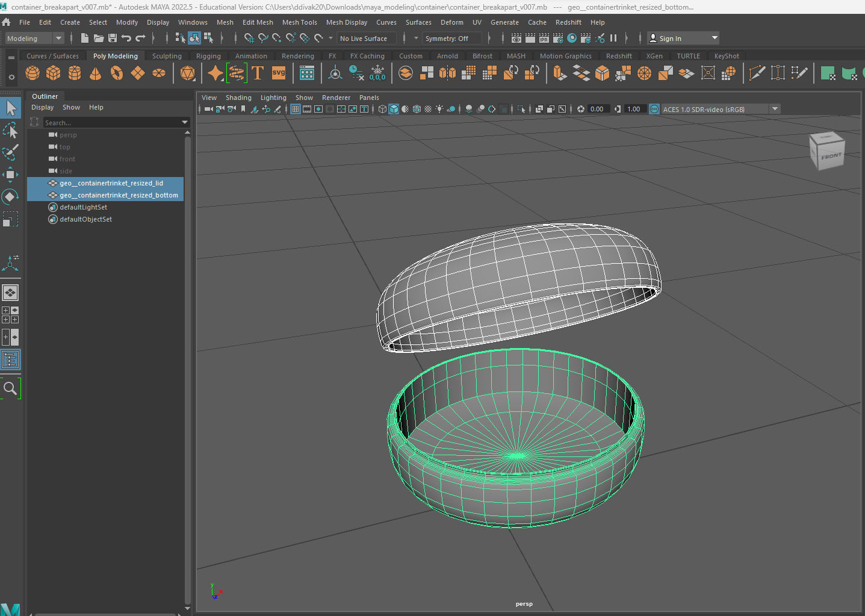Click the IPR render icon
Screen dimensions: 865x616
pyautogui.click(x=544, y=38)
